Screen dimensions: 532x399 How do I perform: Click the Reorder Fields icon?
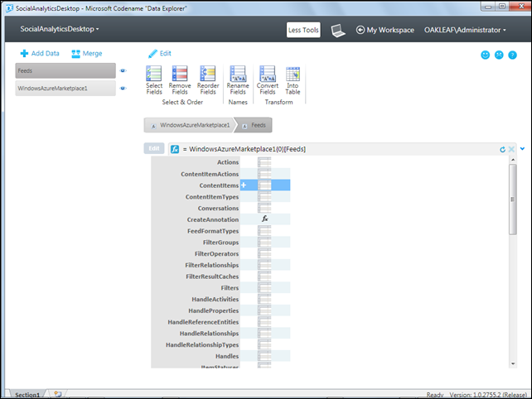[x=208, y=74]
